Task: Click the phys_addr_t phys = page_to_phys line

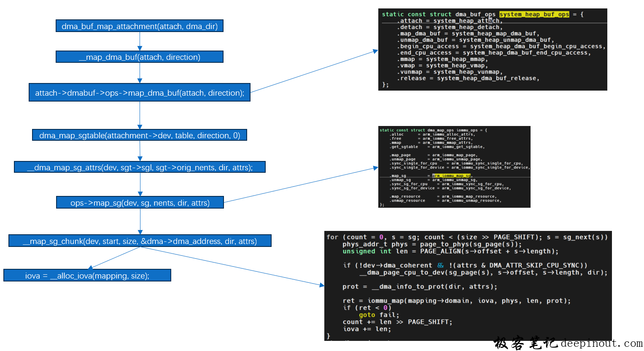Action: (x=432, y=244)
